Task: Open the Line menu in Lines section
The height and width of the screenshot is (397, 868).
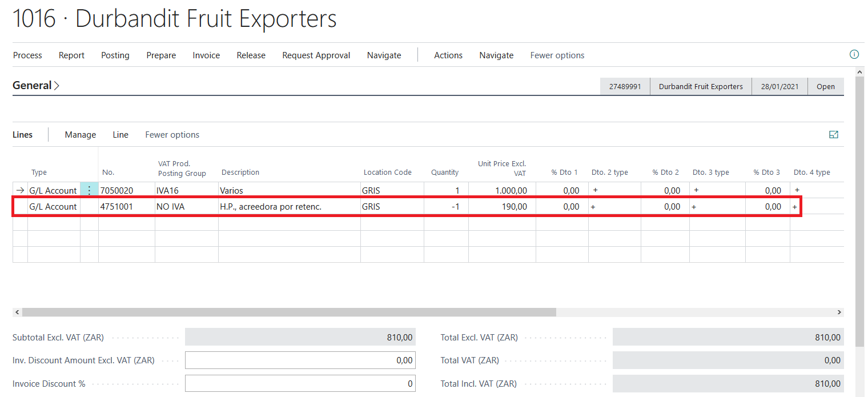Action: pyautogui.click(x=120, y=135)
